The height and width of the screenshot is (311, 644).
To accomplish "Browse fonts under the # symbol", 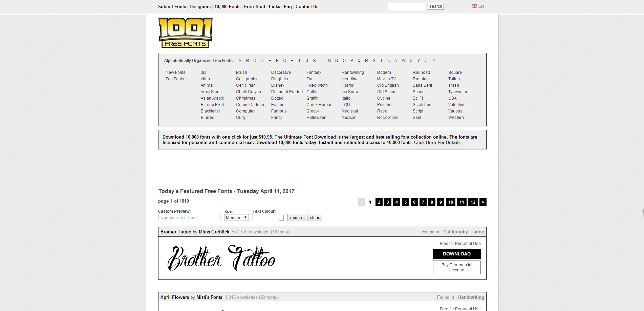I will tap(433, 61).
